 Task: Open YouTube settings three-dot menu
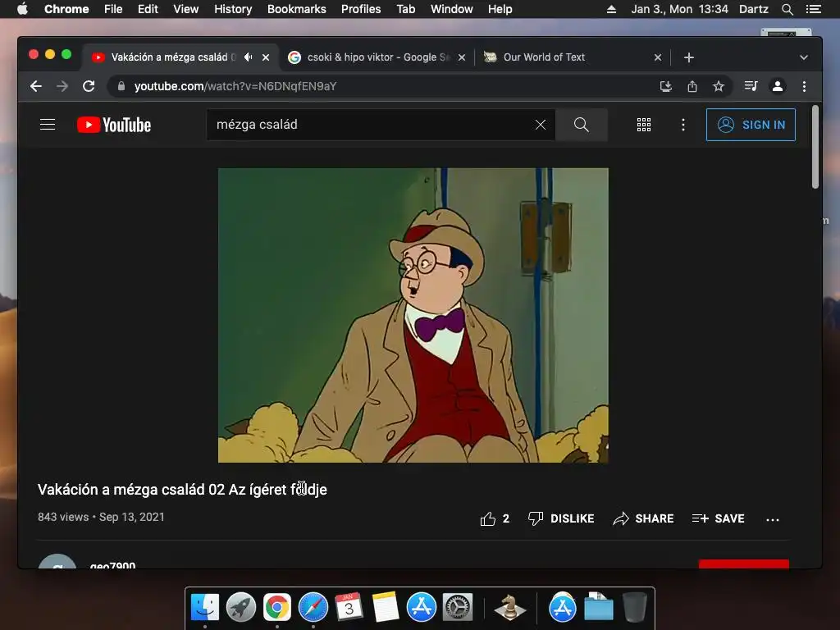point(683,125)
